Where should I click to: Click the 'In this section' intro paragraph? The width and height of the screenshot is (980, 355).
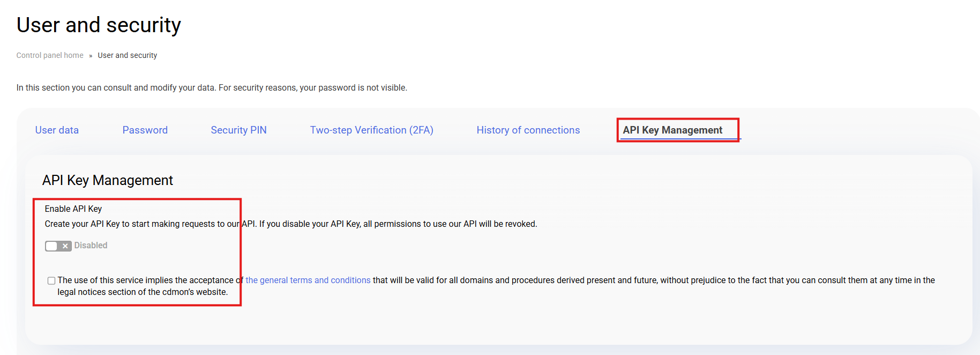[x=212, y=87]
